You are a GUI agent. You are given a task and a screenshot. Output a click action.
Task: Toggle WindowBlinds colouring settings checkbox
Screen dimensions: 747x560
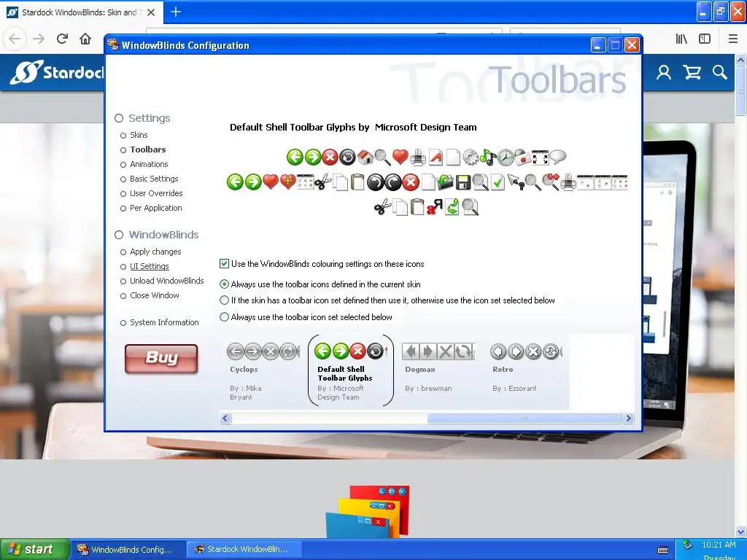pos(224,264)
